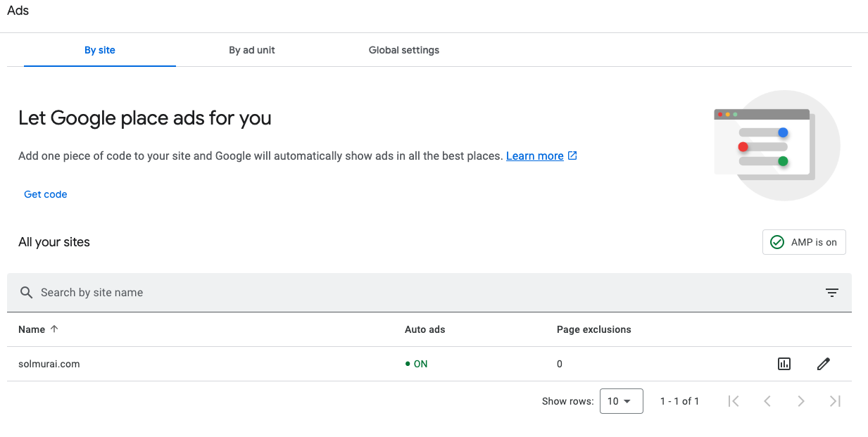The image size is (868, 437).
Task: Click the Get code button
Action: pos(46,194)
